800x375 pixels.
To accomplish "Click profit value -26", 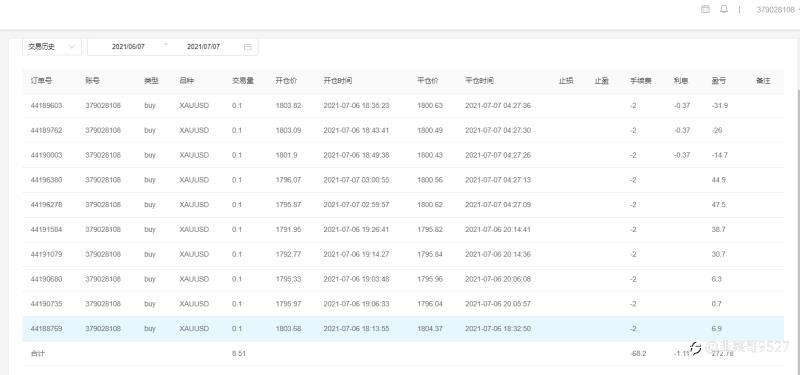I will point(717,131).
